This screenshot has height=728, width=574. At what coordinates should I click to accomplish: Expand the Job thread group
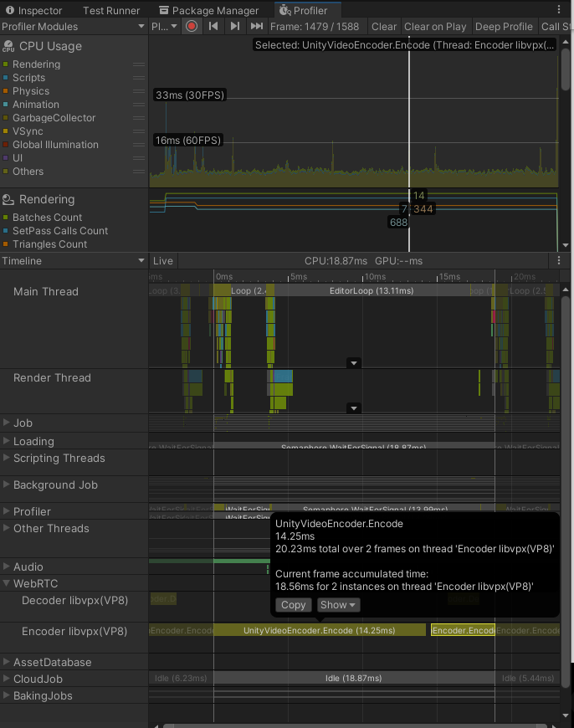(7, 422)
